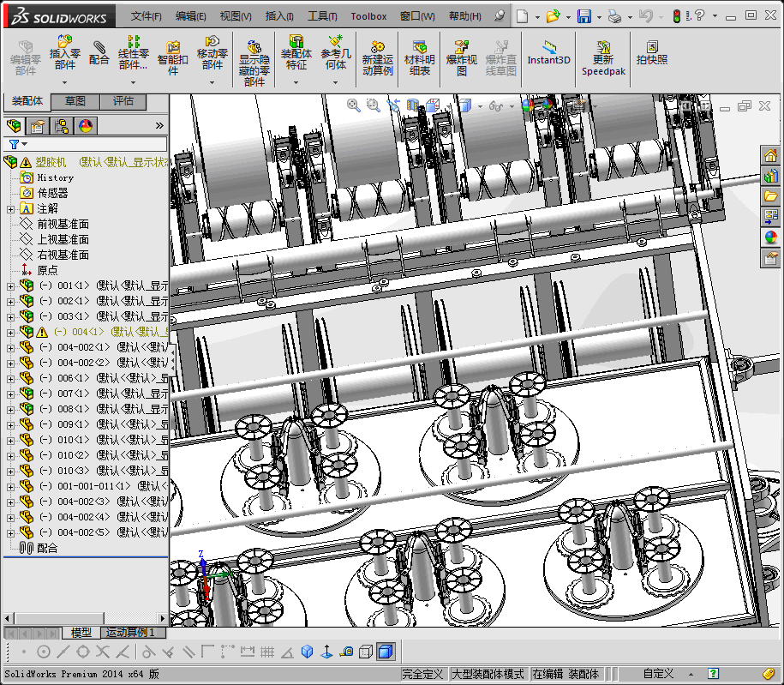Take a snapshot with 拍快照 tool
Image resolution: width=784 pixels, height=685 pixels.
click(652, 53)
